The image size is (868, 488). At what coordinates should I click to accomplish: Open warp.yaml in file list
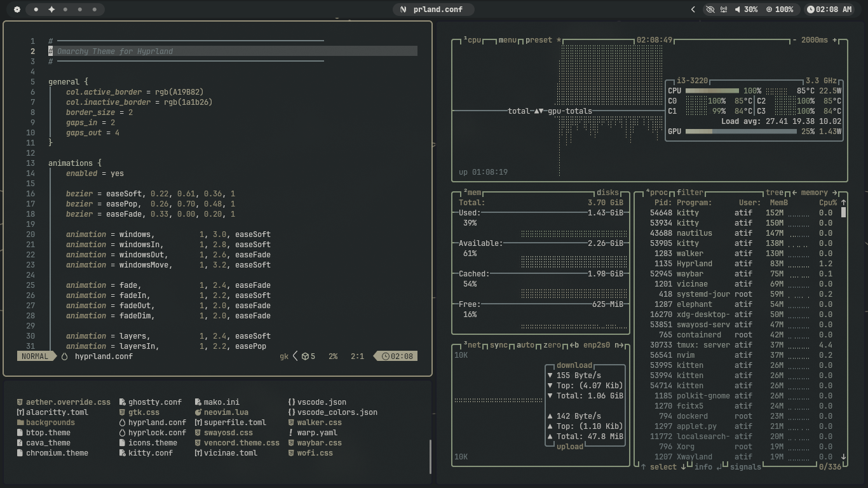[x=313, y=433]
